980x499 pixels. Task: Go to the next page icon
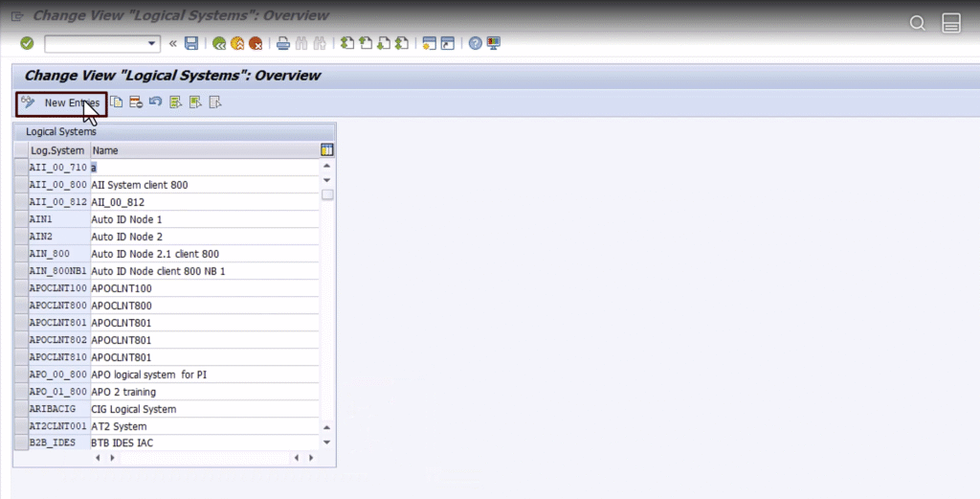coord(384,43)
